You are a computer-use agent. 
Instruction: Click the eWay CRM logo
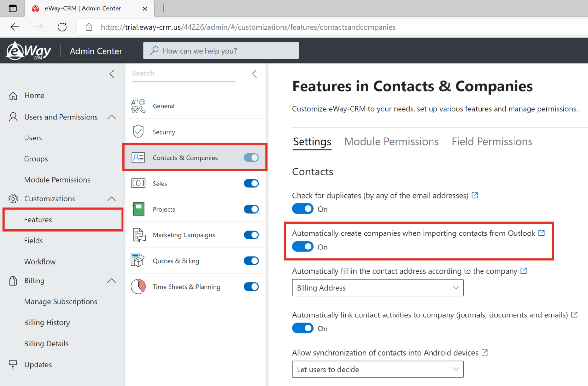[29, 51]
